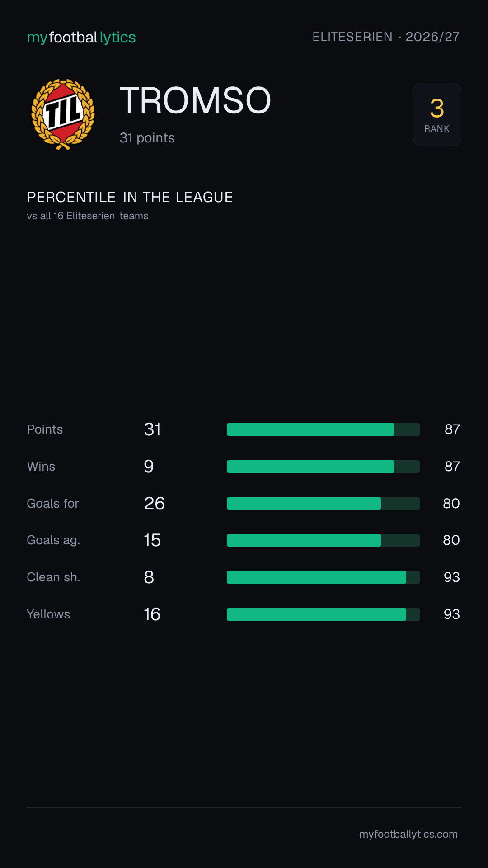This screenshot has height=868, width=488.
Task: Select the Clean sh. row label
Action: point(53,577)
